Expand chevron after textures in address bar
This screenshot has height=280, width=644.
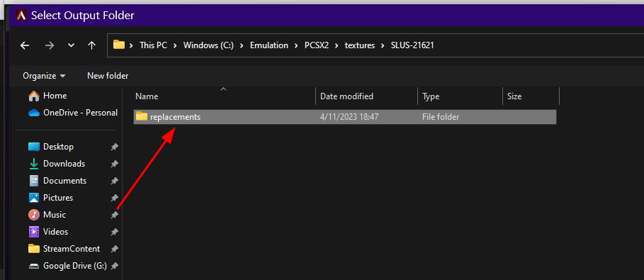point(383,45)
